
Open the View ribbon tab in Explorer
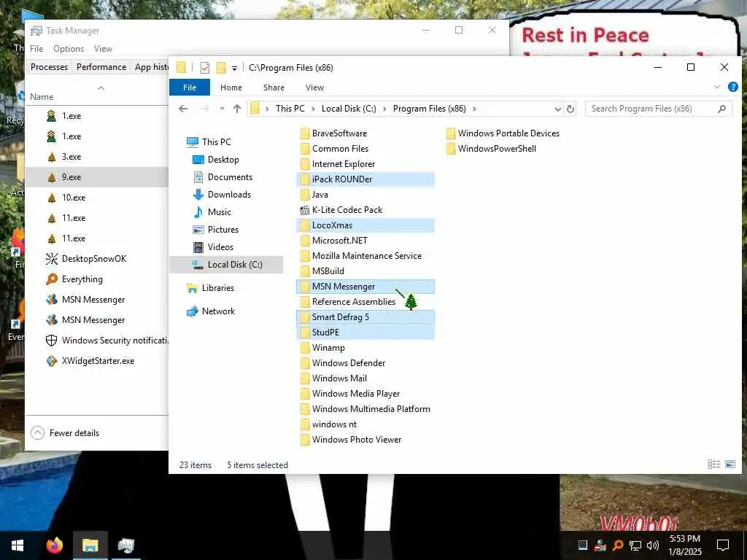coord(314,87)
